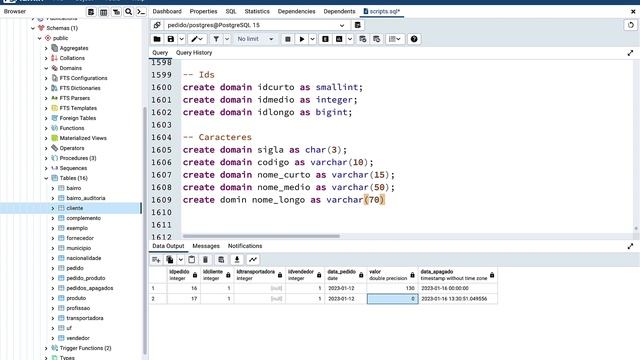Open the execute options dropdown arrow

click(312, 39)
